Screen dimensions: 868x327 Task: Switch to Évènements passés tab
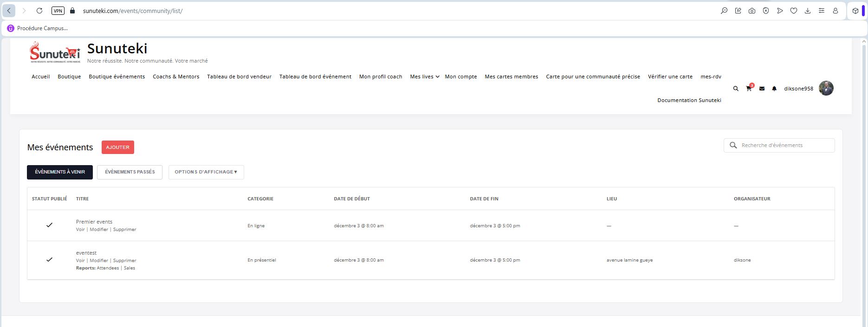[130, 172]
